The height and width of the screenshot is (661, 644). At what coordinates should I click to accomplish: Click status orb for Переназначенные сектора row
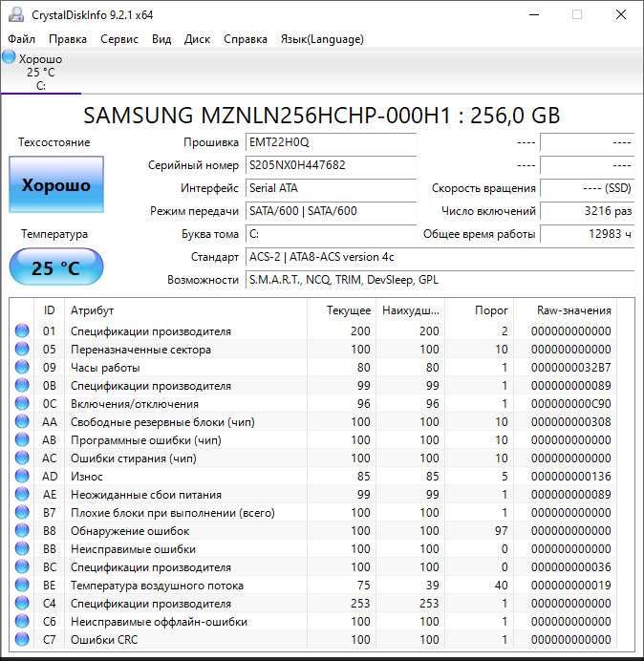[22, 349]
